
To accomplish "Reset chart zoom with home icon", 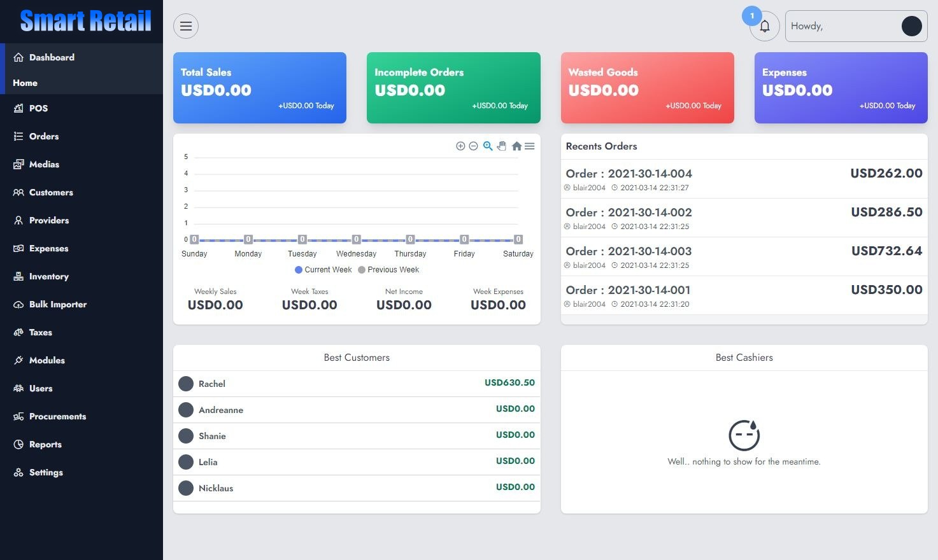I will pos(516,146).
